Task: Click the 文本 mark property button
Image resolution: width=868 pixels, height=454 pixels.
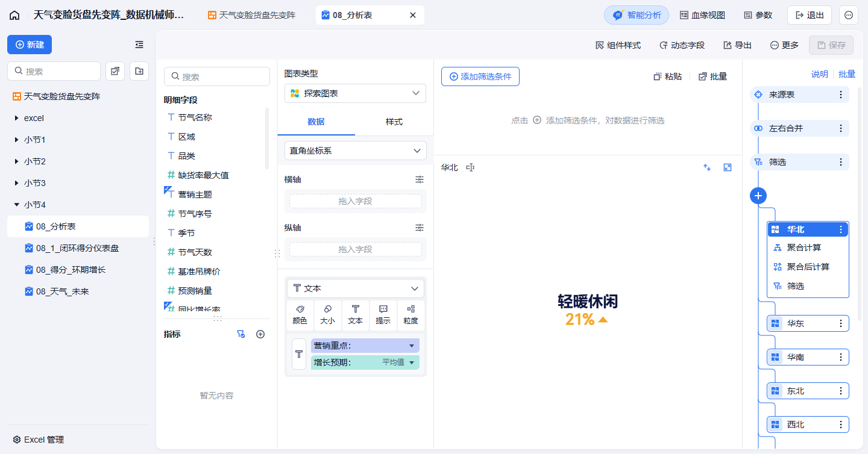Action: [x=356, y=316]
